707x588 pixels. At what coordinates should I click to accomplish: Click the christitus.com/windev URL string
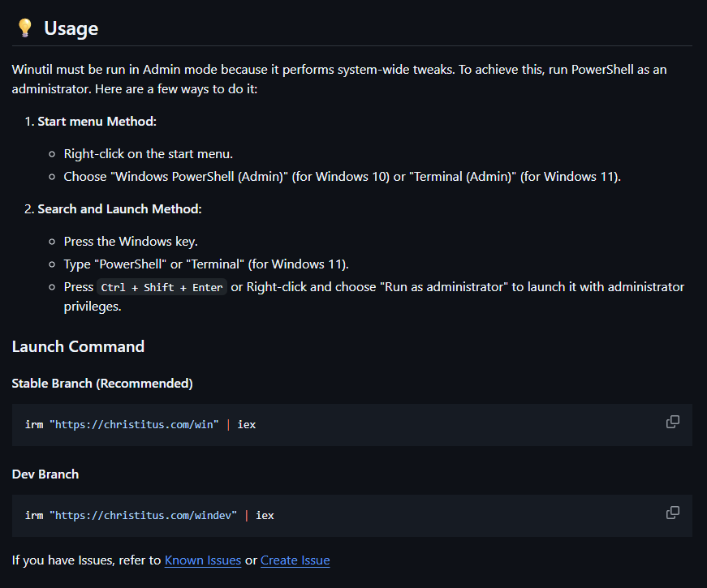[x=143, y=515]
